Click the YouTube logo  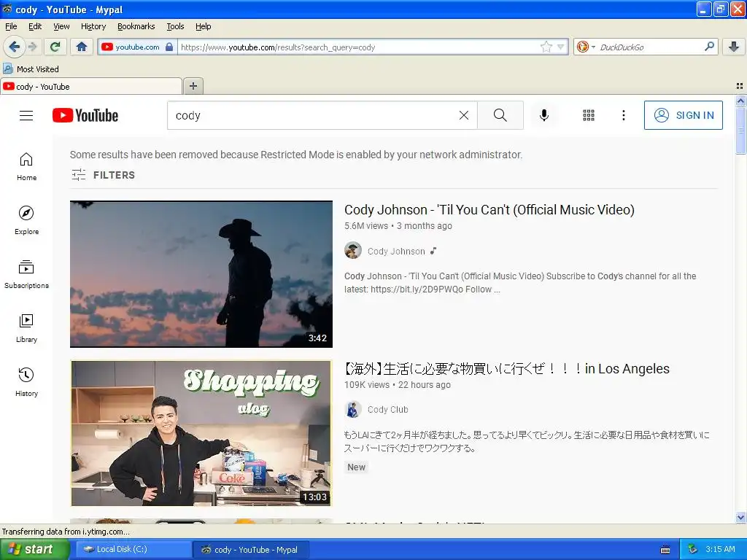[x=85, y=115]
